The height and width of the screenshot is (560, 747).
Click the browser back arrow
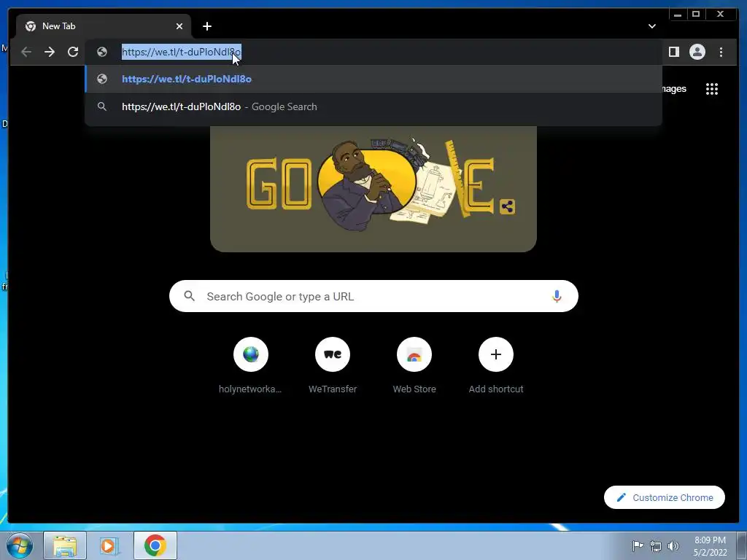click(26, 52)
